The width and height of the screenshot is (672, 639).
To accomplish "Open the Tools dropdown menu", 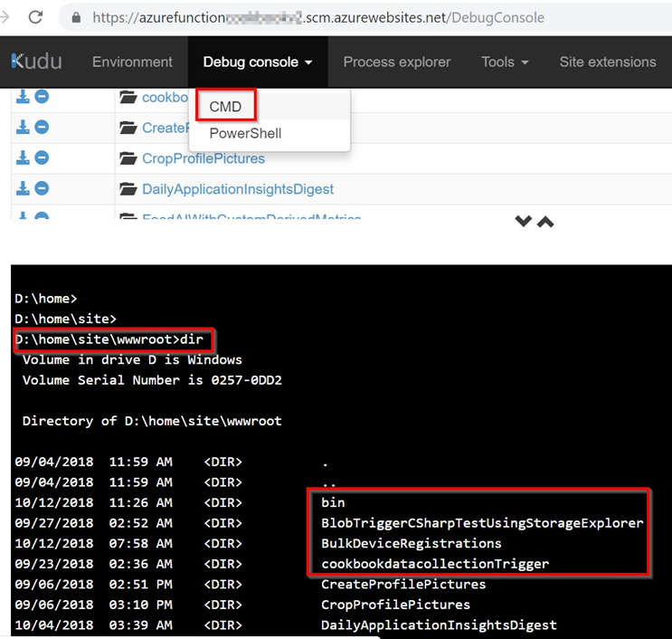I will [505, 62].
